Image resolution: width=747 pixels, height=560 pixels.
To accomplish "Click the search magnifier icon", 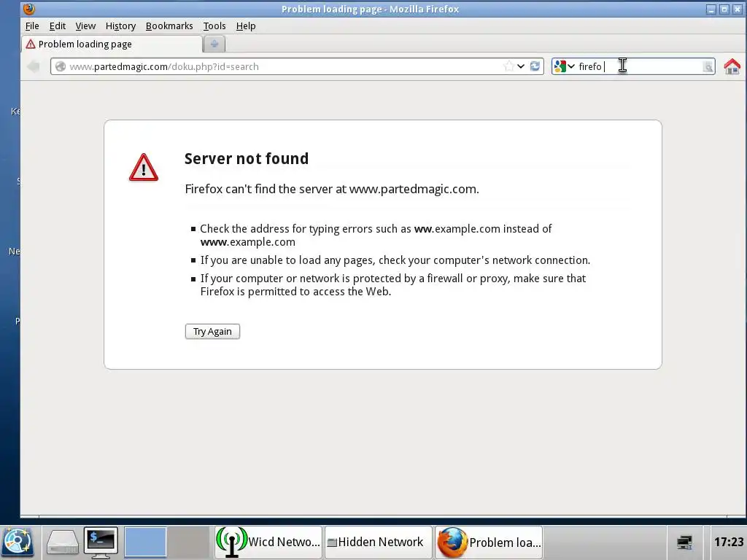I will (708, 66).
